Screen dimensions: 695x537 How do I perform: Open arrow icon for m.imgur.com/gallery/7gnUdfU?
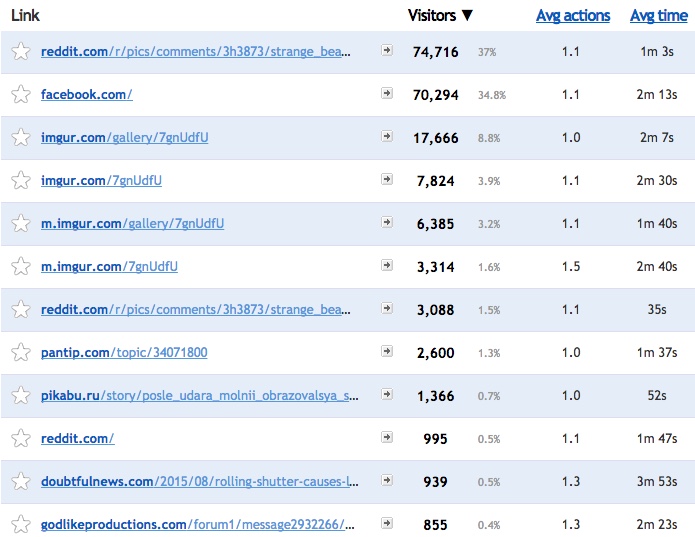pyautogui.click(x=387, y=222)
